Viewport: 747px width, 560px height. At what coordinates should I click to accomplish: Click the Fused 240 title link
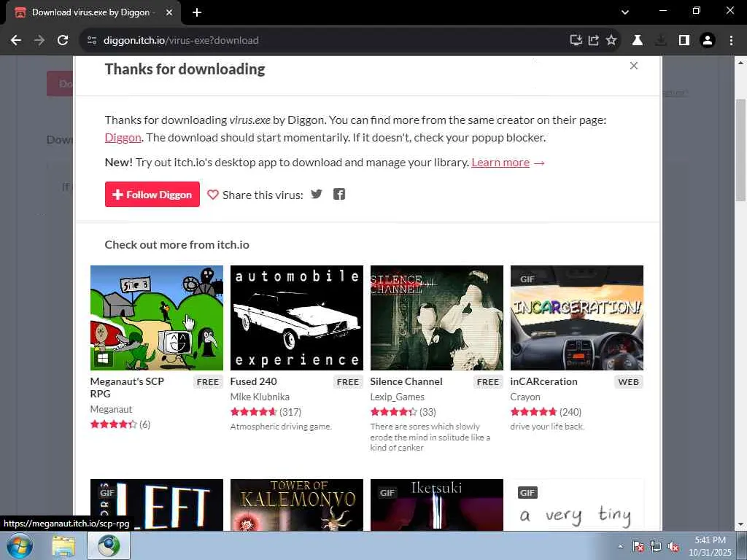coord(253,381)
